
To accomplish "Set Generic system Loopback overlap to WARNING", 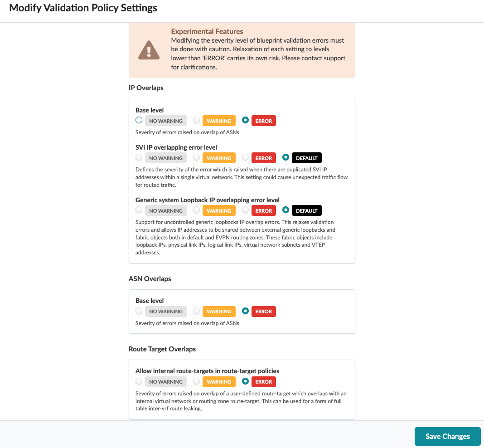I will point(196,210).
